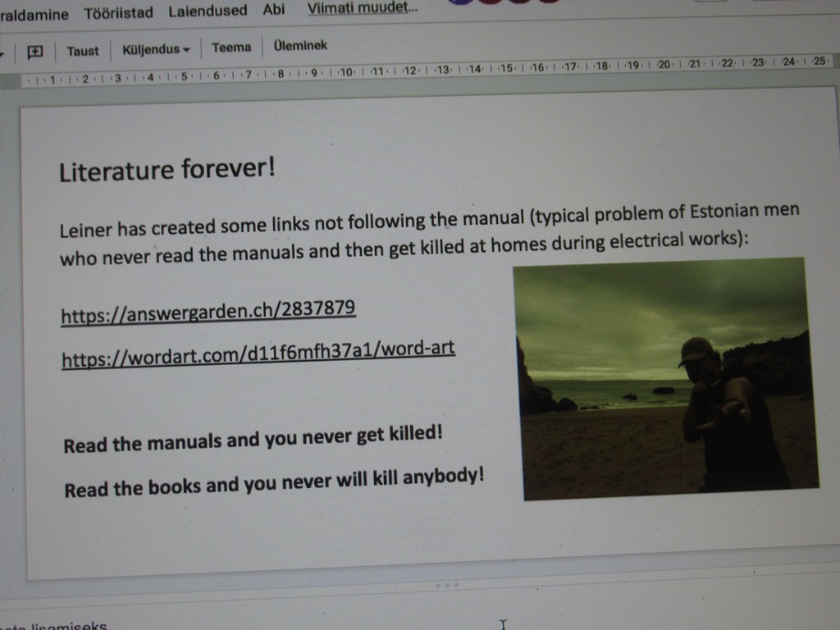Expand the Küljendus layout dropdown
Viewport: 840px width, 630px height.
156,50
